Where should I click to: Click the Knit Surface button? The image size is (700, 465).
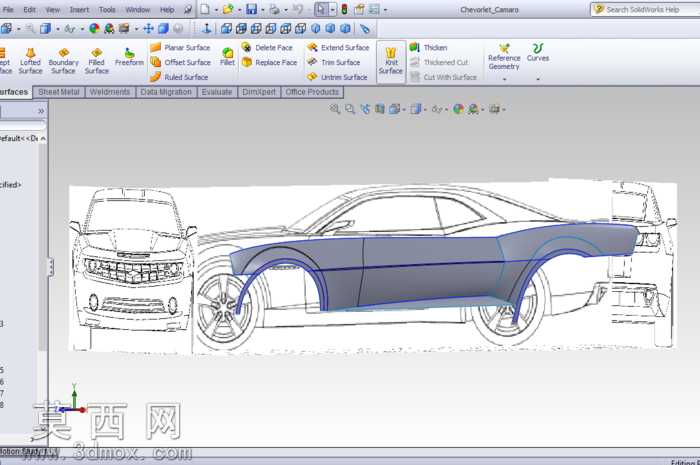pos(391,62)
